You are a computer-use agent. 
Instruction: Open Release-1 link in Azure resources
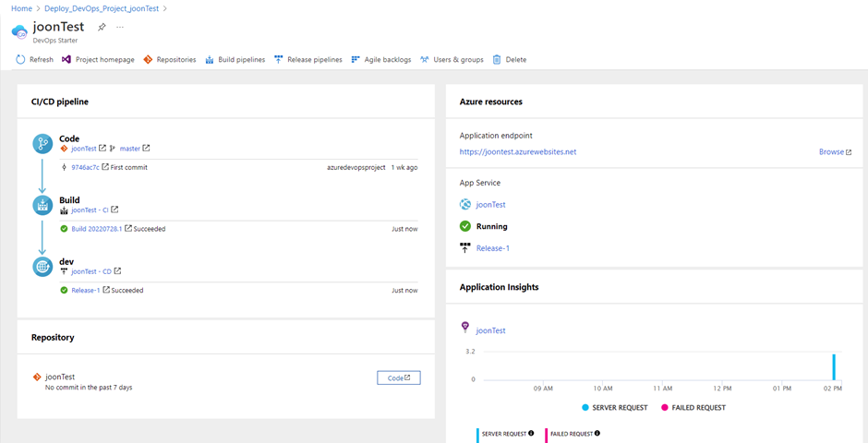coord(493,248)
